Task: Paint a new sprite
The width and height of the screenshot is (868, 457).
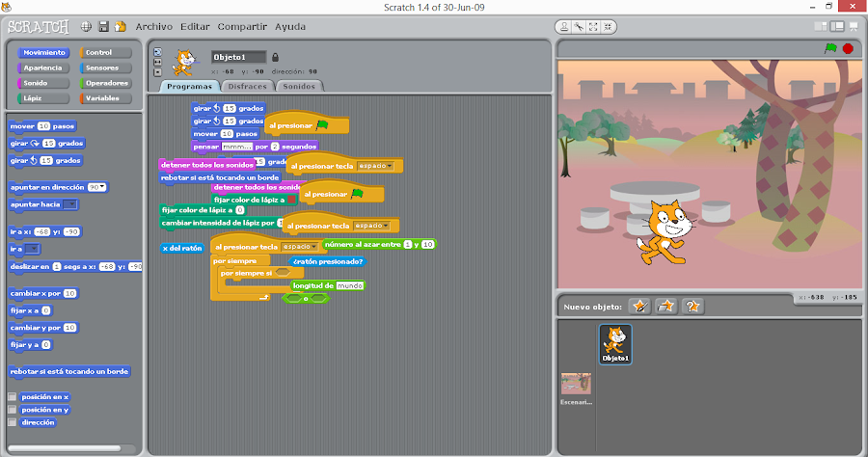Action: coord(640,306)
